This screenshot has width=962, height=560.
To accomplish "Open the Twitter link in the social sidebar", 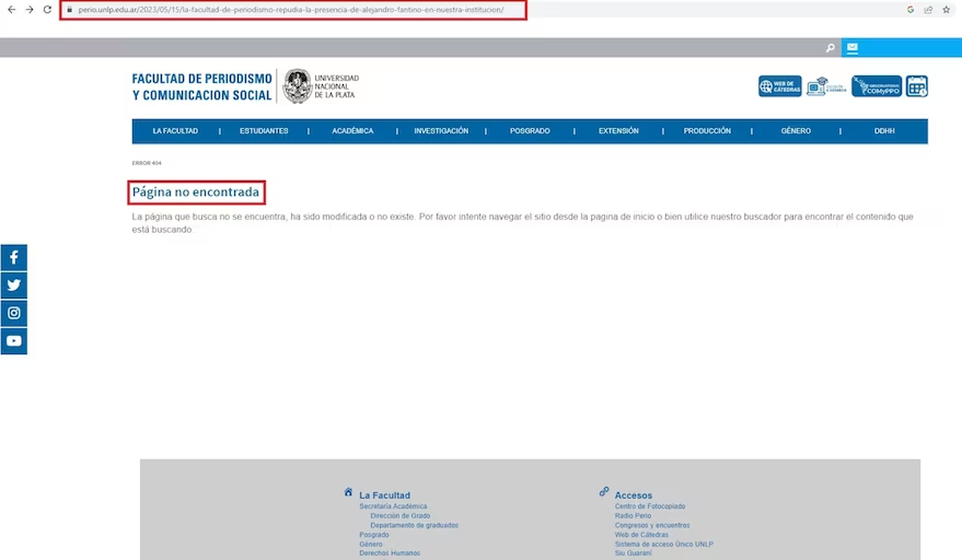I will (14, 285).
